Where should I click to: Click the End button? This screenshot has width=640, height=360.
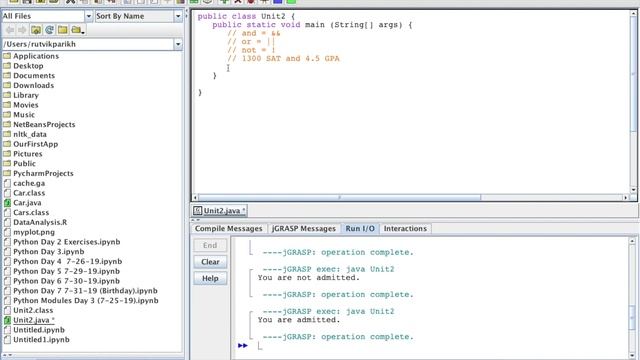click(x=210, y=245)
